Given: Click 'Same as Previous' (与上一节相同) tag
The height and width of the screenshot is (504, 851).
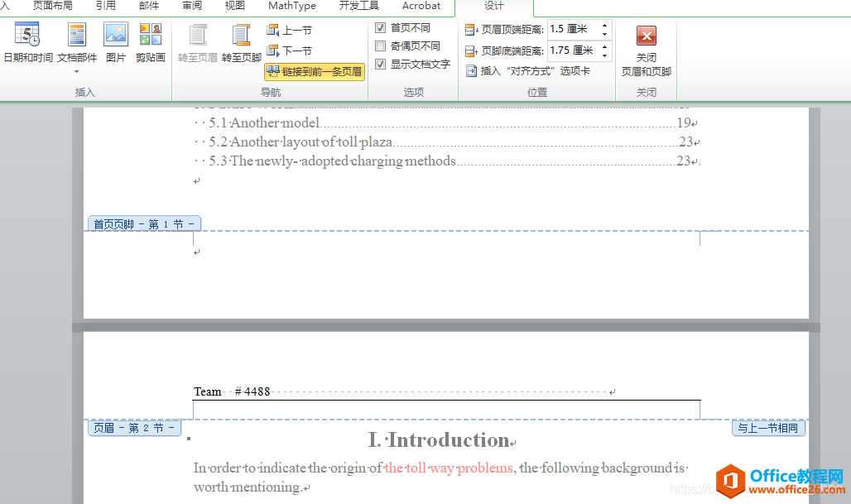Looking at the screenshot, I should [768, 428].
